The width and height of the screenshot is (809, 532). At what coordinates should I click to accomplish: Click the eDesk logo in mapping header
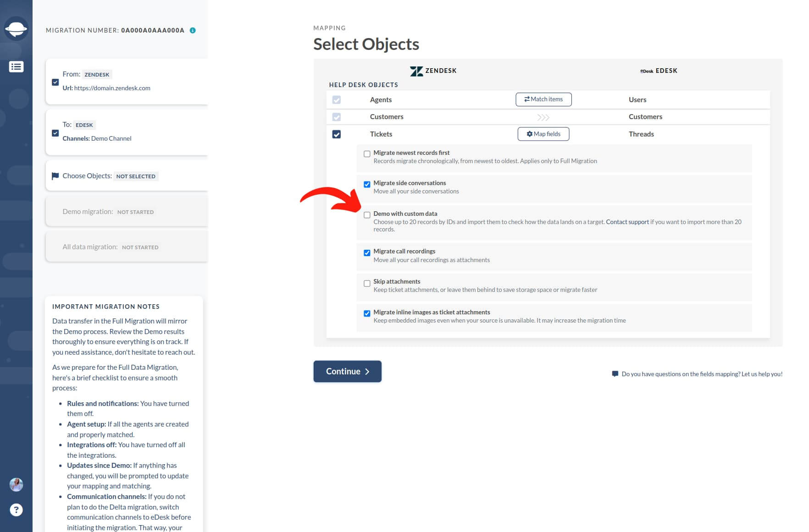coord(647,71)
